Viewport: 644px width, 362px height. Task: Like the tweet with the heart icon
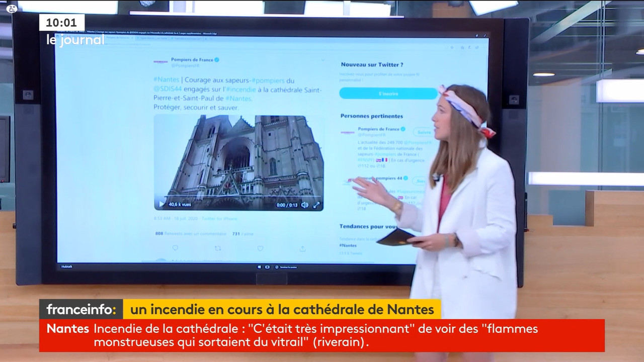[x=260, y=248]
